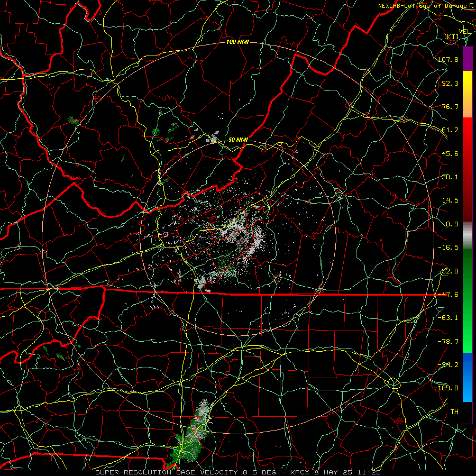Click the TH label on the legend

click(x=454, y=412)
